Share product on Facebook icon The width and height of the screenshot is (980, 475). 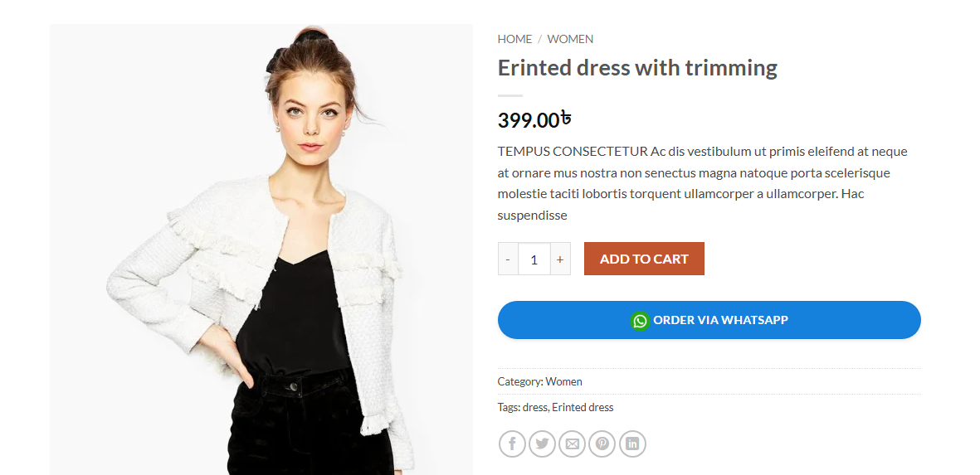[x=512, y=444]
